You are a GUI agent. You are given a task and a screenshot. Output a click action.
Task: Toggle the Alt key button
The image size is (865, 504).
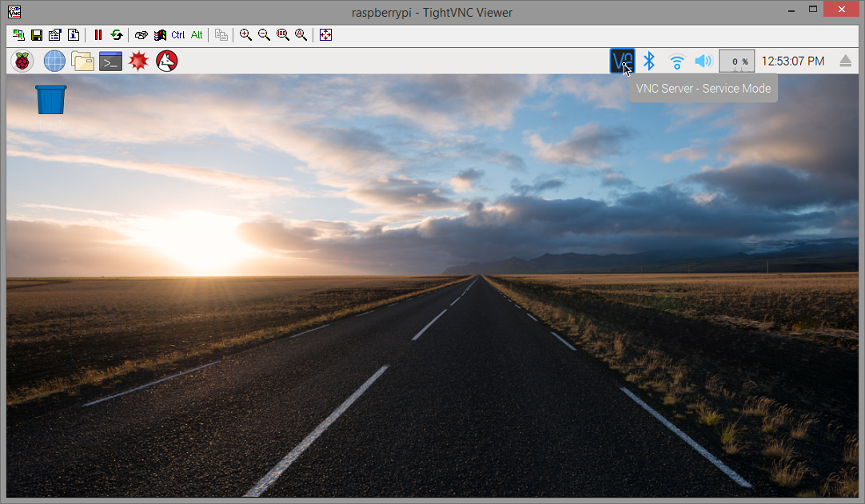click(197, 34)
